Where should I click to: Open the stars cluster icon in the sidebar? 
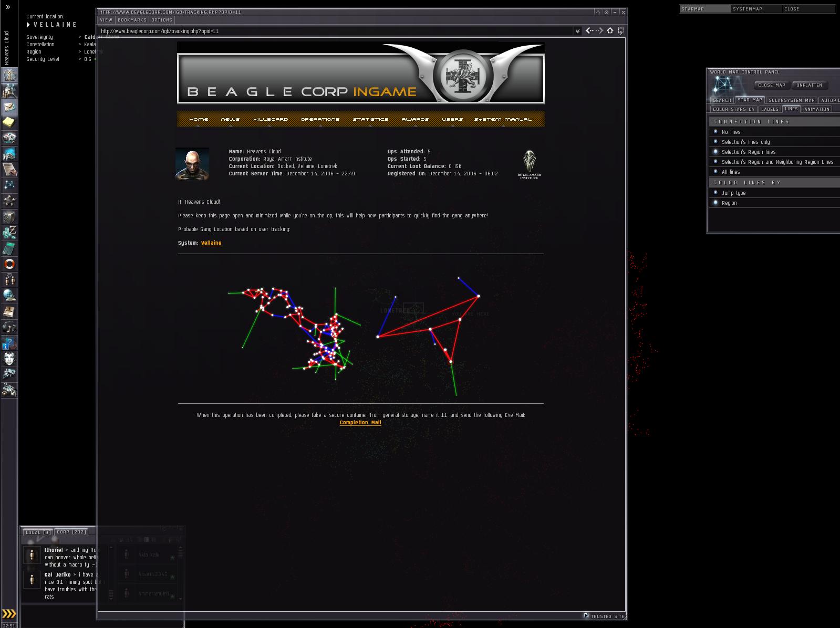(9, 201)
